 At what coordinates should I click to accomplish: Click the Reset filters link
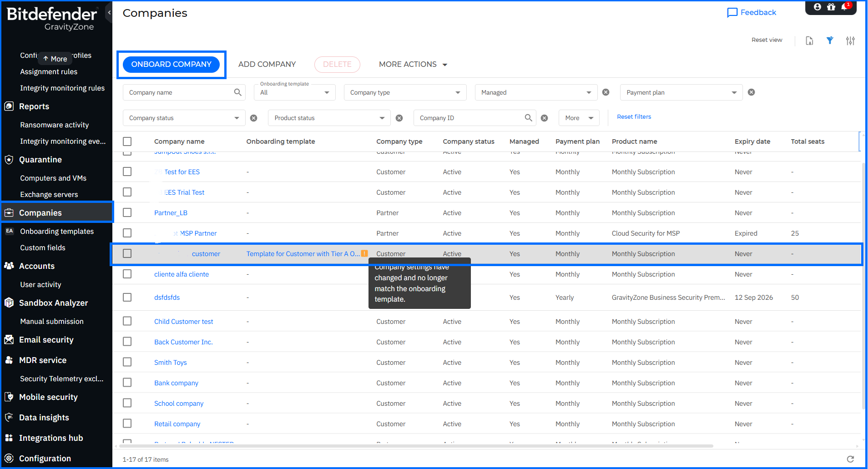tap(634, 117)
